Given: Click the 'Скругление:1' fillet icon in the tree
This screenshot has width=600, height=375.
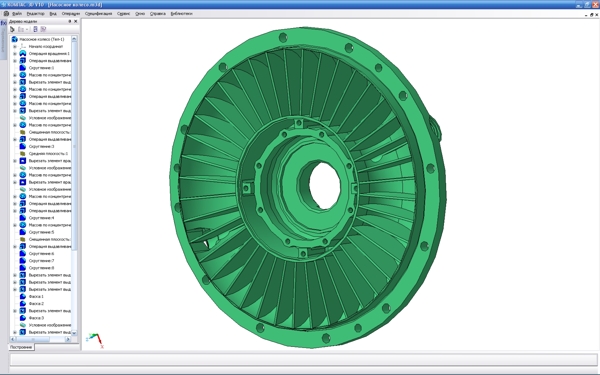Looking at the screenshot, I should pos(23,68).
